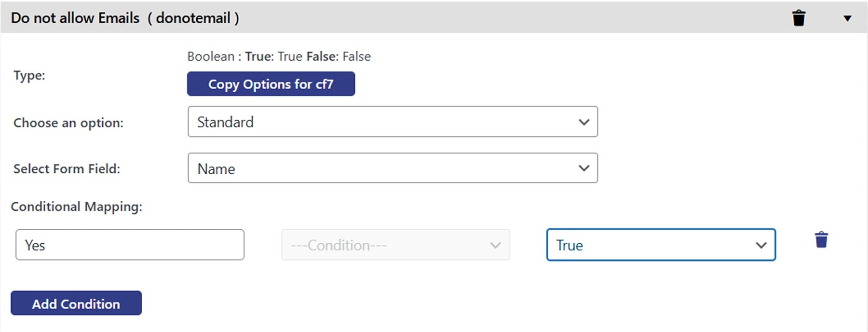The width and height of the screenshot is (868, 332).
Task: Open the Condition dropdown in the mapping row
Action: (x=394, y=245)
